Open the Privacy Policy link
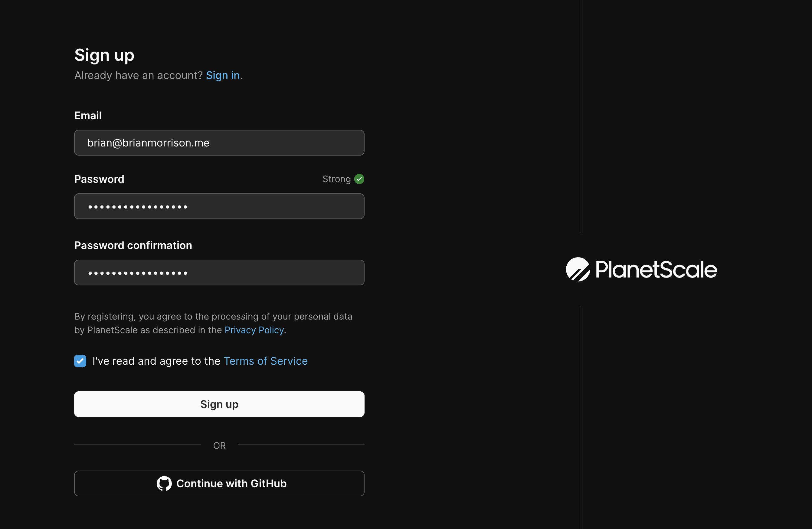 click(254, 330)
